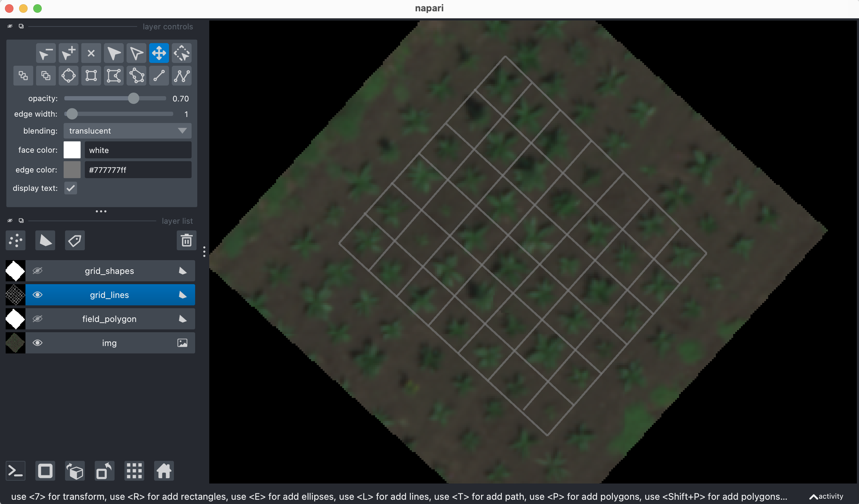Float the layer controls panel via its button
This screenshot has height=504, width=859.
click(x=21, y=26)
